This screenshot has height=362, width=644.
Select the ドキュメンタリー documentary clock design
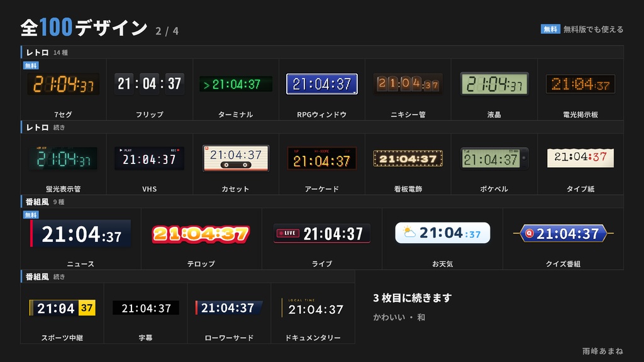click(313, 307)
